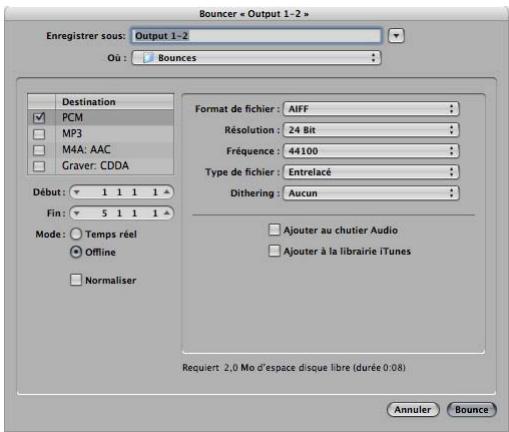This screenshot has width=509, height=432.
Task: Check Ajouter au chutier Audio
Action: point(274,230)
